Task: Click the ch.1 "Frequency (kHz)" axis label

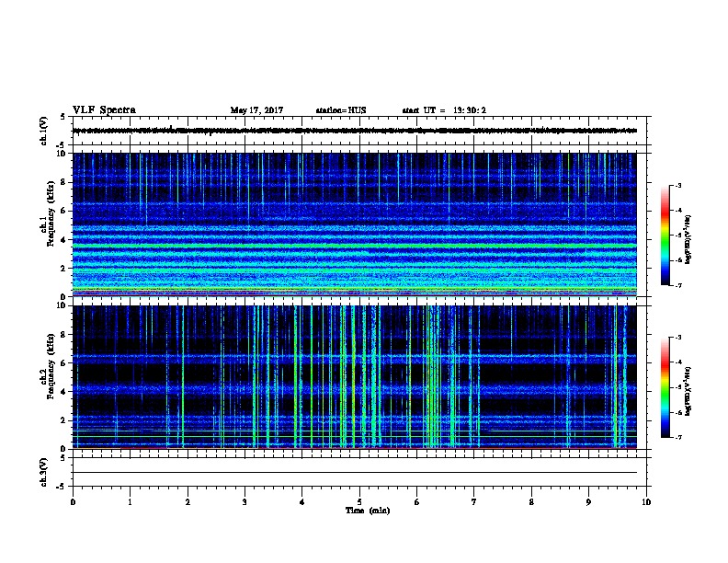Action: (x=51, y=213)
